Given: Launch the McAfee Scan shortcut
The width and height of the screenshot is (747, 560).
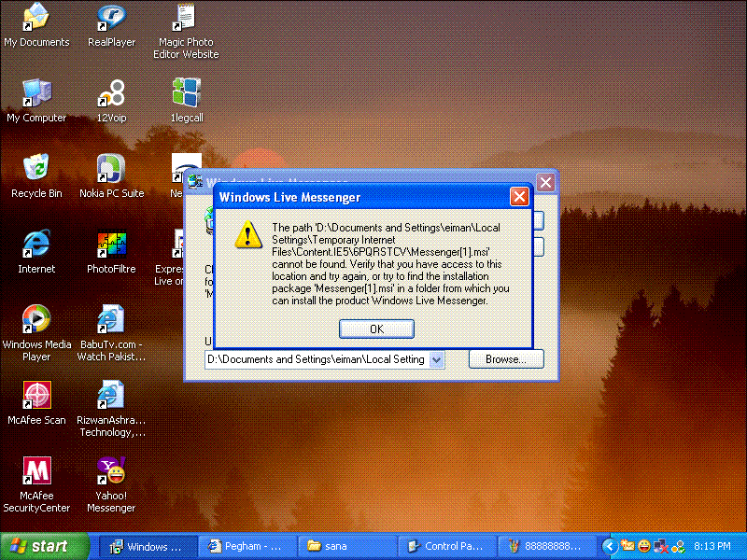Looking at the screenshot, I should (36, 396).
